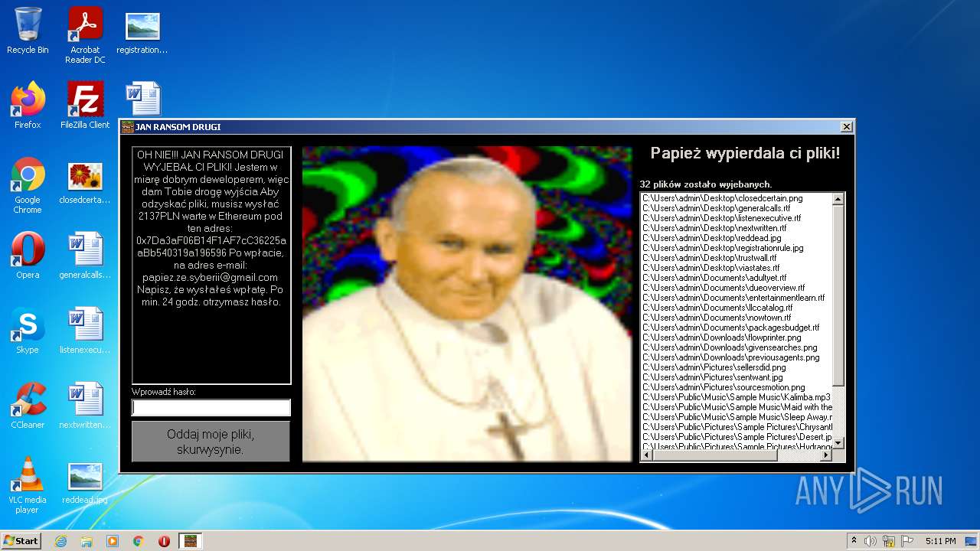This screenshot has width=980, height=551.
Task: Click the '32 plików zostało' status label
Action: pyautogui.click(x=705, y=184)
